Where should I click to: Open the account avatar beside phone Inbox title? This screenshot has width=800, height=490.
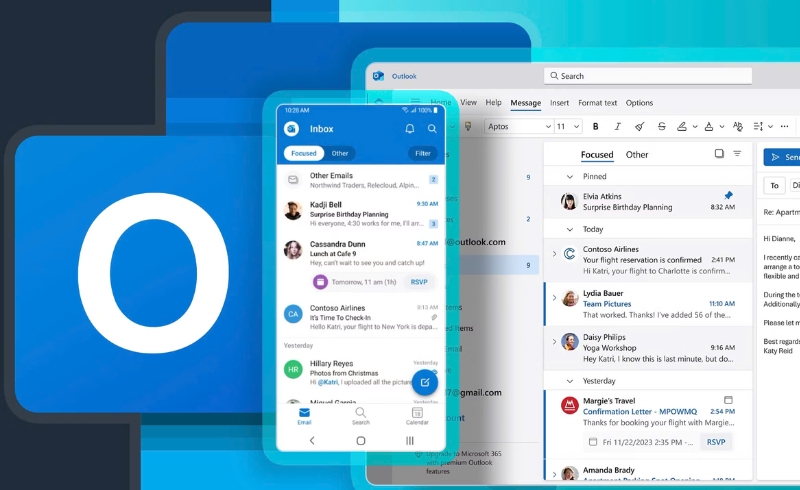[x=292, y=129]
